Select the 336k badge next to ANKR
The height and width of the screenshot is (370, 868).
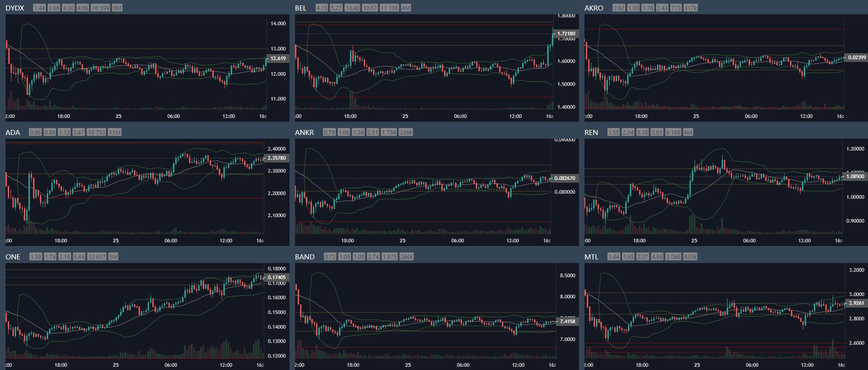pyautogui.click(x=406, y=132)
